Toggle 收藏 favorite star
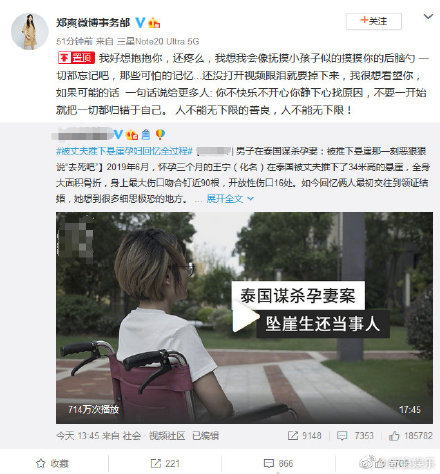This screenshot has width=440, height=474. click(x=52, y=463)
